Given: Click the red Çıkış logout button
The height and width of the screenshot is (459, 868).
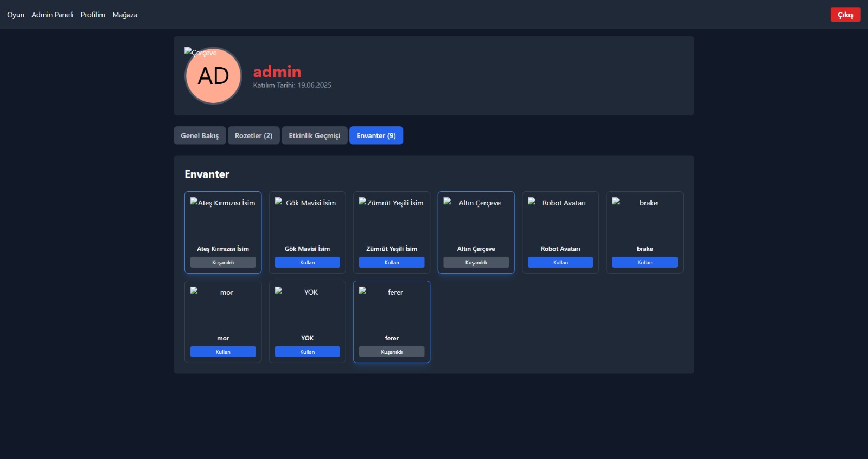Looking at the screenshot, I should 845,15.
